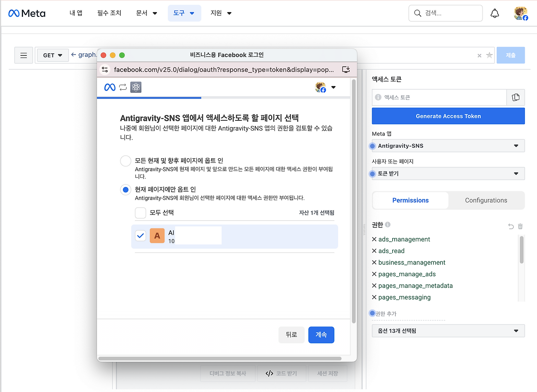
Task: Click the swap arrows icon in popup header
Action: 123,87
